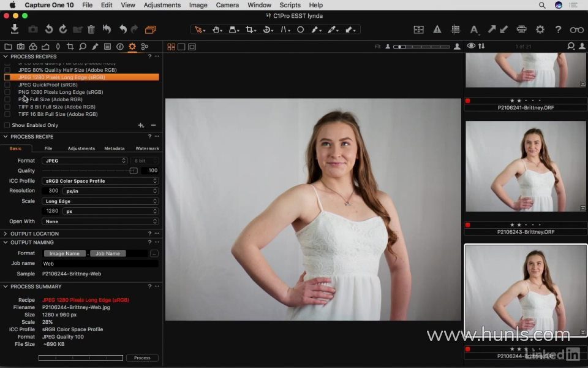Tick the TIFF 16 Bit Full Size recipe checkbox
This screenshot has height=368, width=588.
tap(7, 114)
